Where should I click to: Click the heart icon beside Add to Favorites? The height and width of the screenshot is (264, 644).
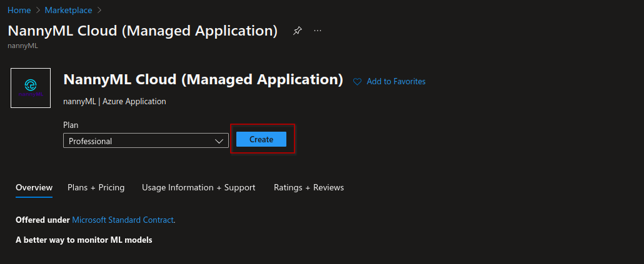[358, 82]
